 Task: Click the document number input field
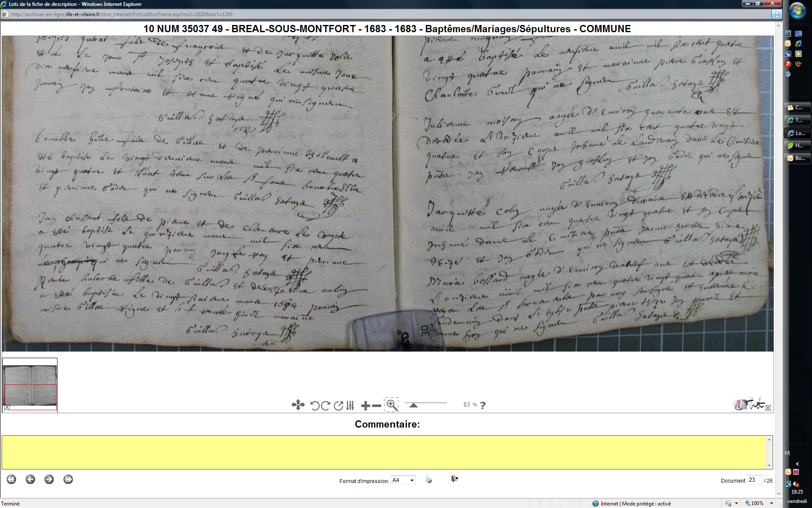tap(754, 480)
